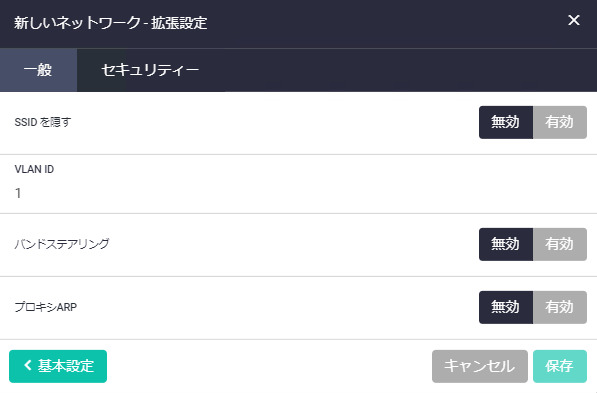This screenshot has width=597, height=393.
Task: Switch to the 一般 tab
Action: (38, 70)
